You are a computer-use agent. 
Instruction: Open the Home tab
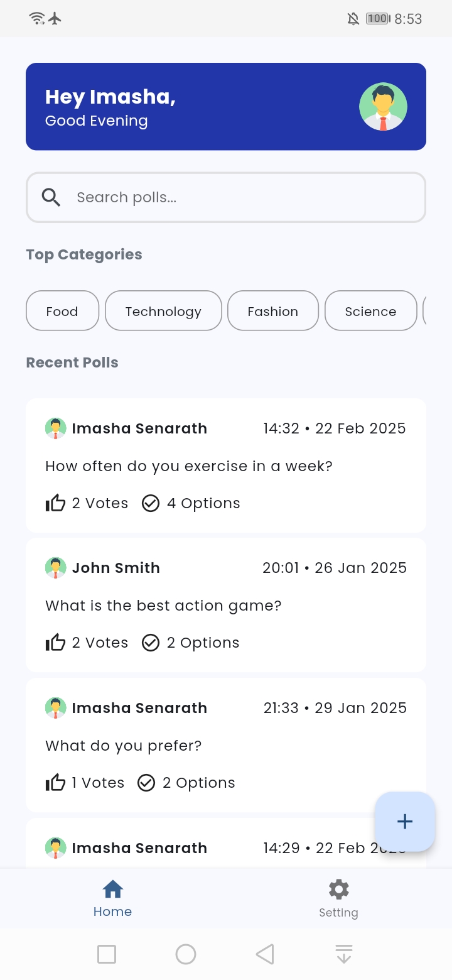(112, 898)
